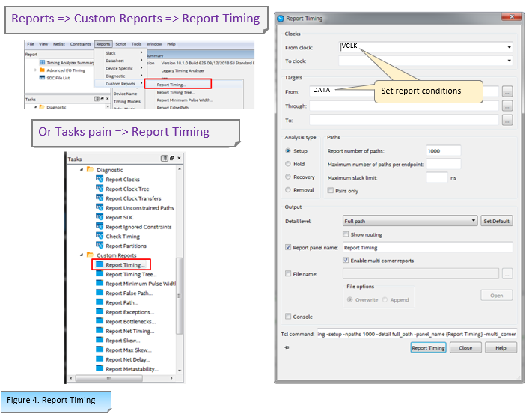Check the Console output option
Image resolution: width=532 pixels, height=414 pixels.
(x=289, y=317)
